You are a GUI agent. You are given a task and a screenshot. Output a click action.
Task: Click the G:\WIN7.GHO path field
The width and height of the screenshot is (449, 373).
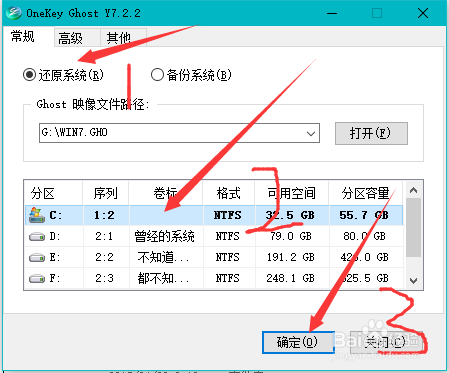coord(179,133)
